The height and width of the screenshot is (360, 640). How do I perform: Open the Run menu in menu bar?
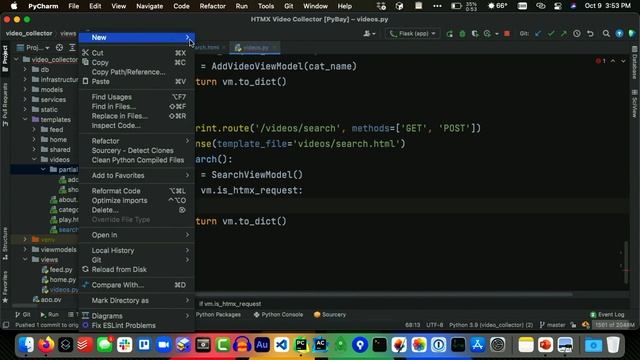coord(242,6)
